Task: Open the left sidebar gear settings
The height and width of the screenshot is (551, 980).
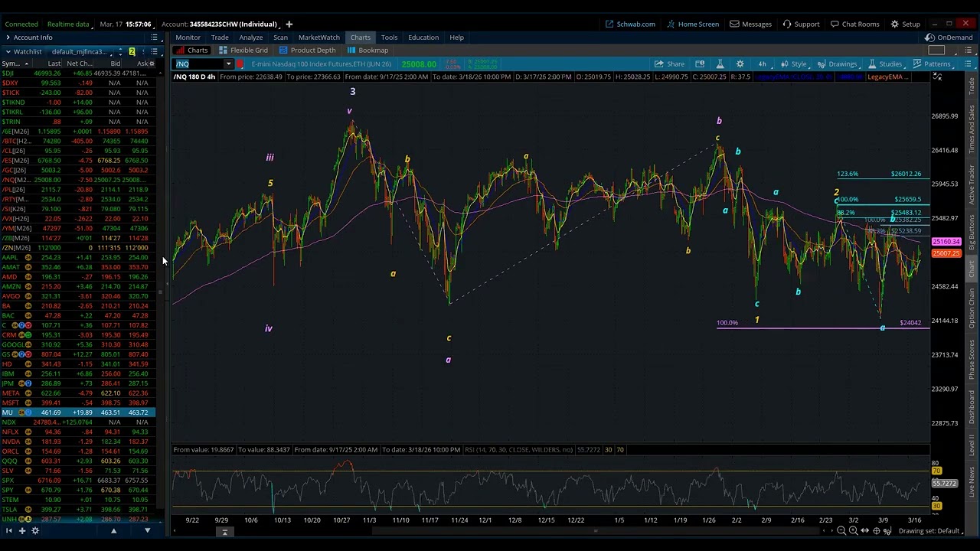Action: click(x=34, y=531)
